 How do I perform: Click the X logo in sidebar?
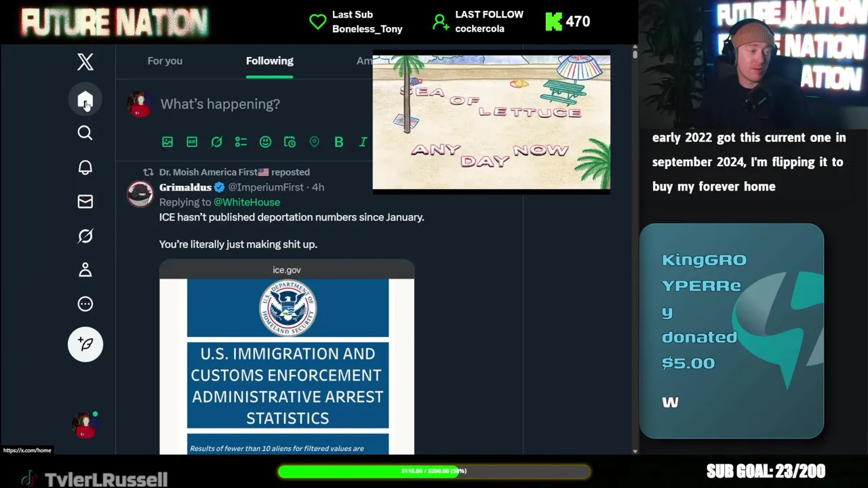click(85, 62)
